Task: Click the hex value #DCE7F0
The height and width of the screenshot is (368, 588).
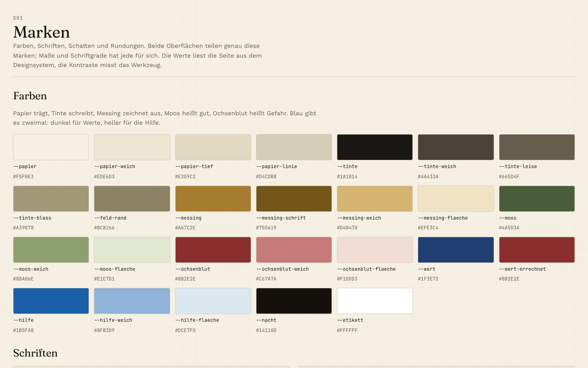Action: click(x=185, y=331)
